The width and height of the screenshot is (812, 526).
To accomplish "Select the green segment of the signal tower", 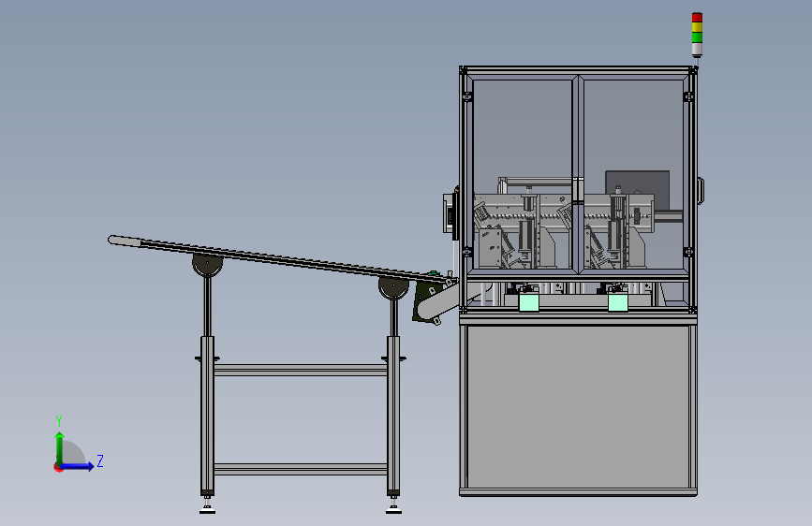I will click(x=697, y=37).
